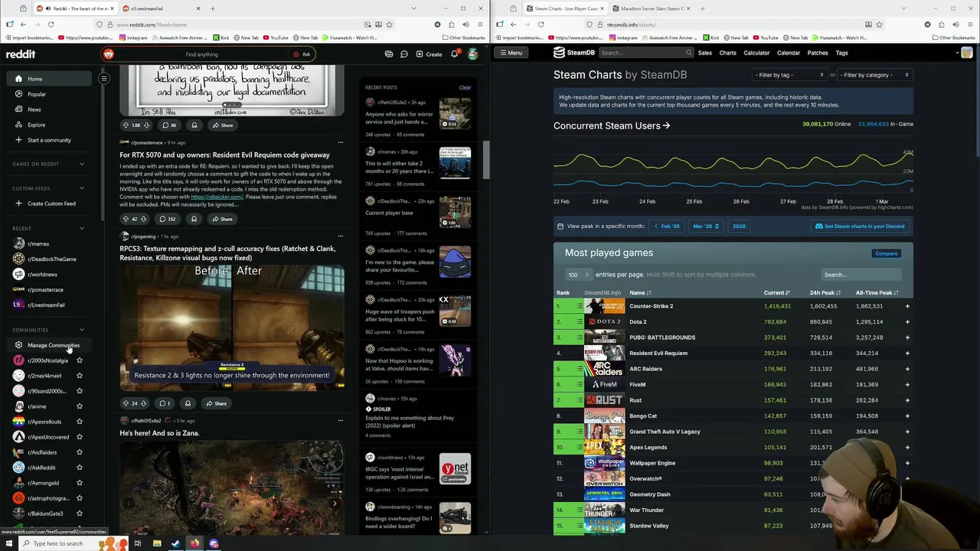Click Compare button in Most played games
The height and width of the screenshot is (551, 980).
pyautogui.click(x=886, y=253)
